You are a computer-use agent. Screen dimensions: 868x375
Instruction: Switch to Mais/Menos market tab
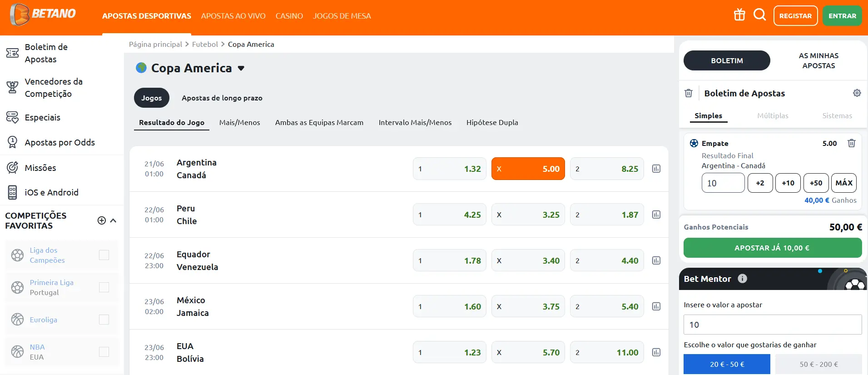click(x=240, y=122)
